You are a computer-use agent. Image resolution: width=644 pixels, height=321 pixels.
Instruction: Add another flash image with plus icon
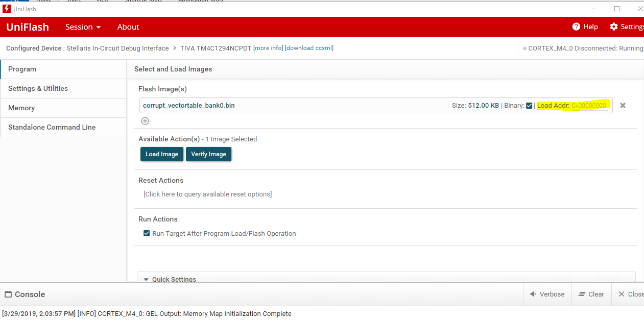click(145, 121)
